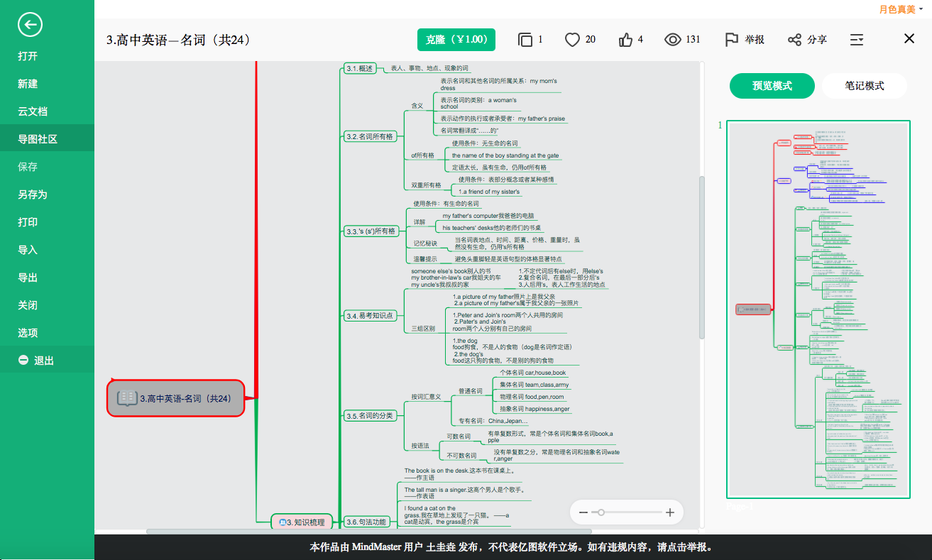Screen dimensions: 932x560
Task: Select the root node 3.高中英语-名词
Action: (175, 398)
